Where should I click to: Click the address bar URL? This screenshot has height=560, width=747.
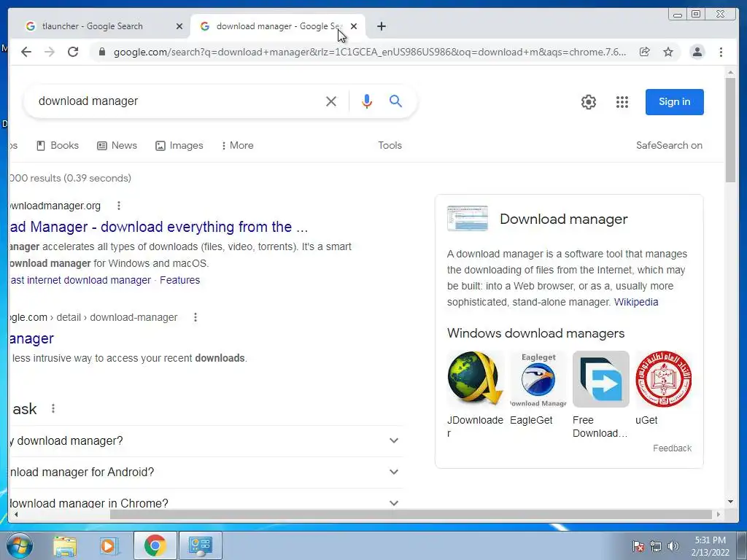tap(370, 52)
